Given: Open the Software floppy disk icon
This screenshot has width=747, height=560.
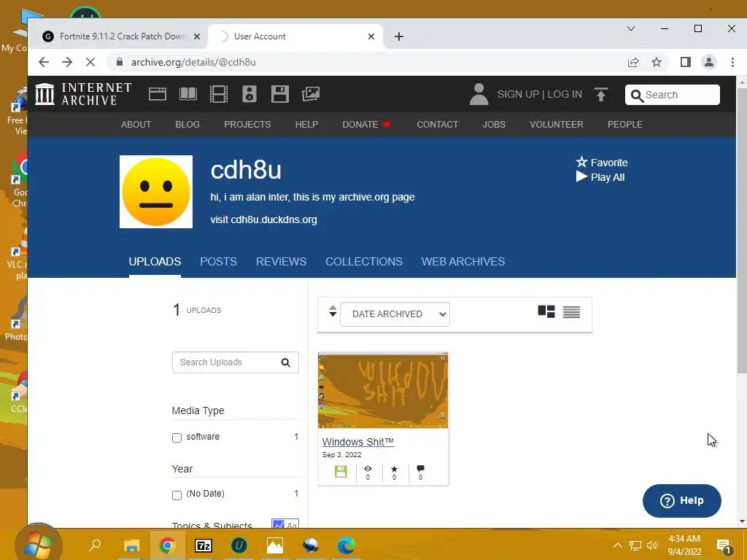Looking at the screenshot, I should click(279, 94).
